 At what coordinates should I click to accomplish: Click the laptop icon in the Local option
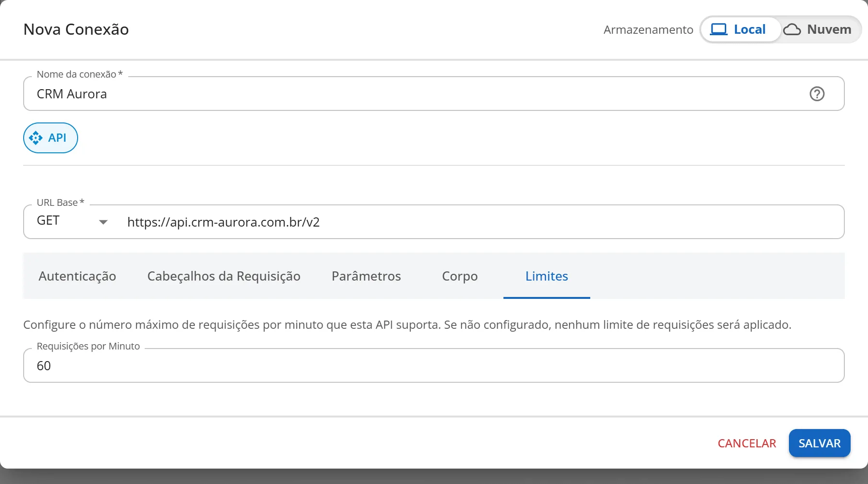[x=719, y=29]
